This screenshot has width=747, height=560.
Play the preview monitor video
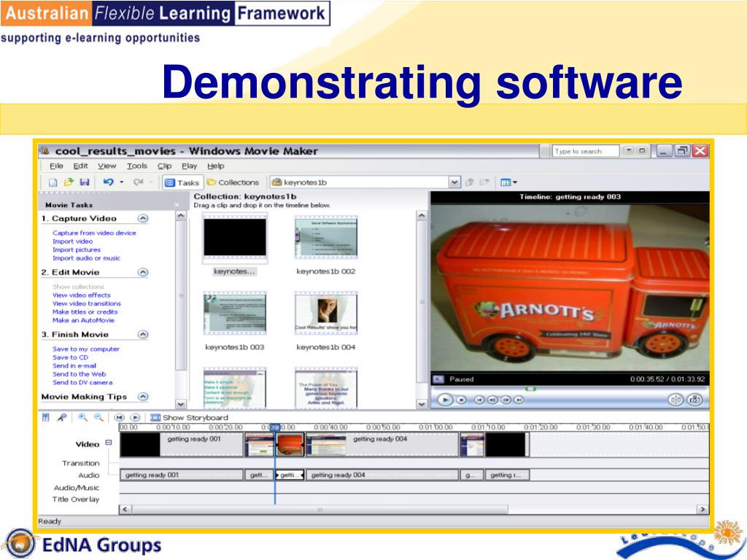[445, 400]
